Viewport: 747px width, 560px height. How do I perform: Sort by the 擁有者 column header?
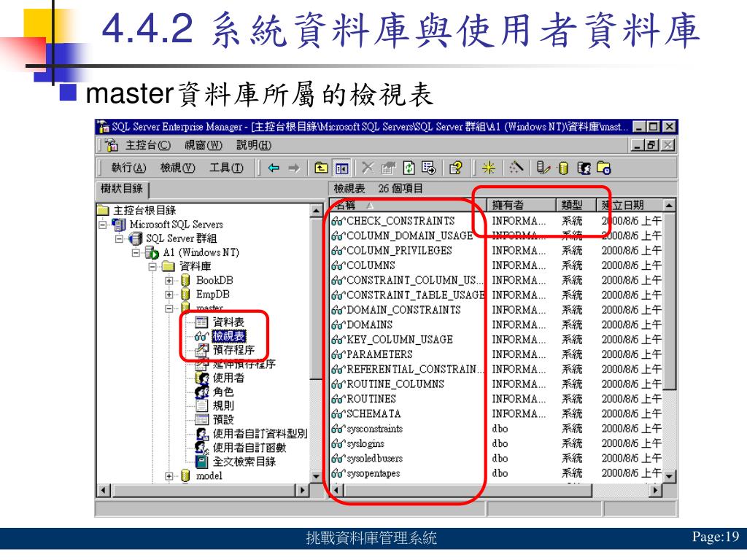(x=522, y=205)
